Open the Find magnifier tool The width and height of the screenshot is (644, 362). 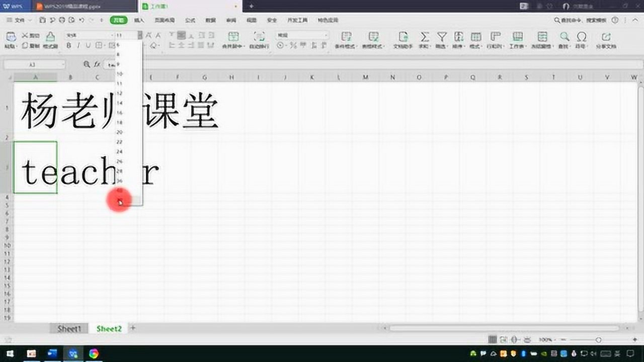pos(565,37)
